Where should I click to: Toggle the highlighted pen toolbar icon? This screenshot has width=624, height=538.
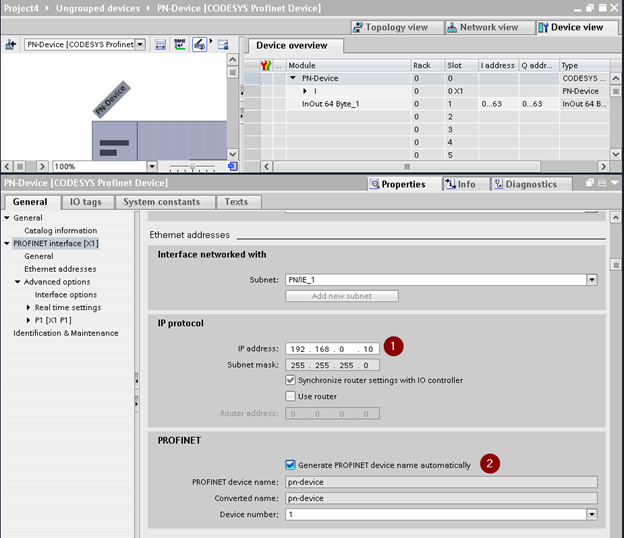click(199, 45)
